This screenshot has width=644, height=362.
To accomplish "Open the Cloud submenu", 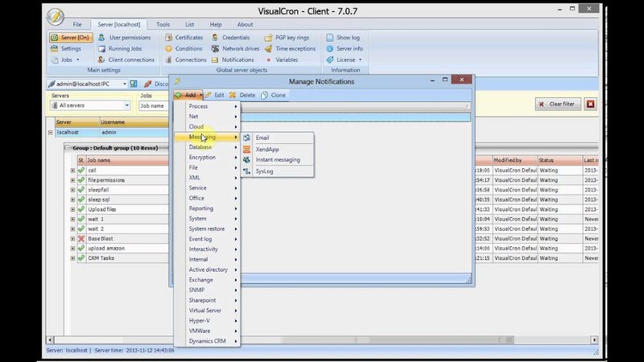I will coord(208,127).
